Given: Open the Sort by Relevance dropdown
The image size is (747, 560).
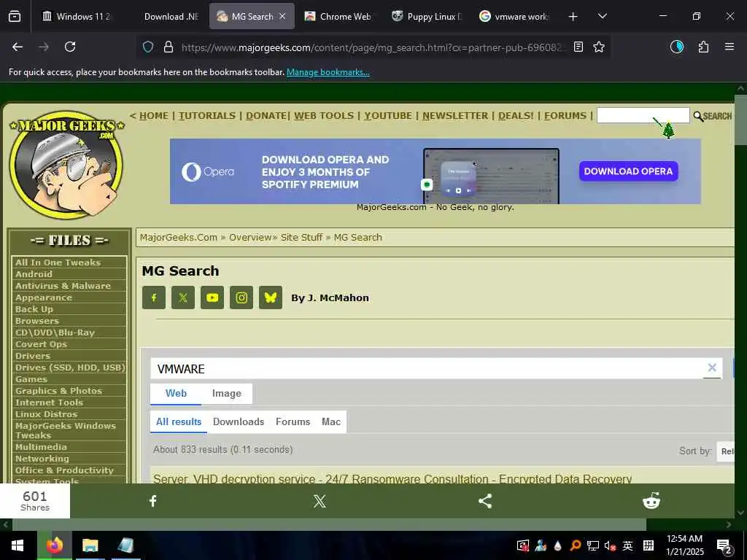Looking at the screenshot, I should pos(726,451).
